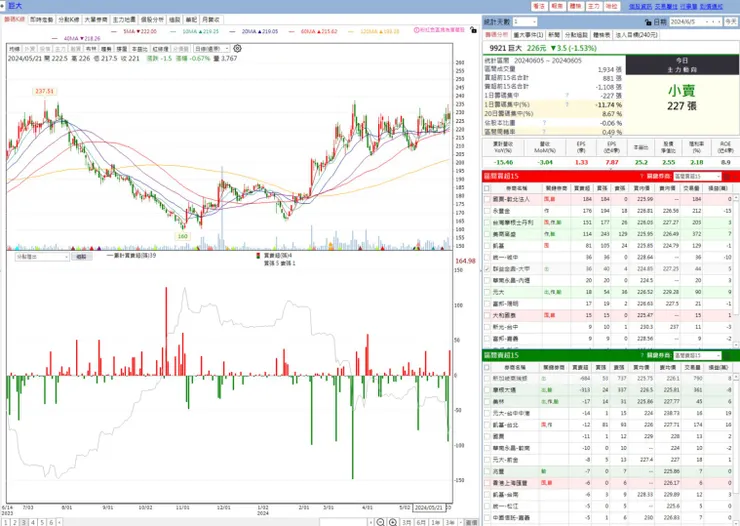This screenshot has height=526, width=740.
Task: Tick checkbox for 永豐金 buy row
Action: pyautogui.click(x=487, y=211)
